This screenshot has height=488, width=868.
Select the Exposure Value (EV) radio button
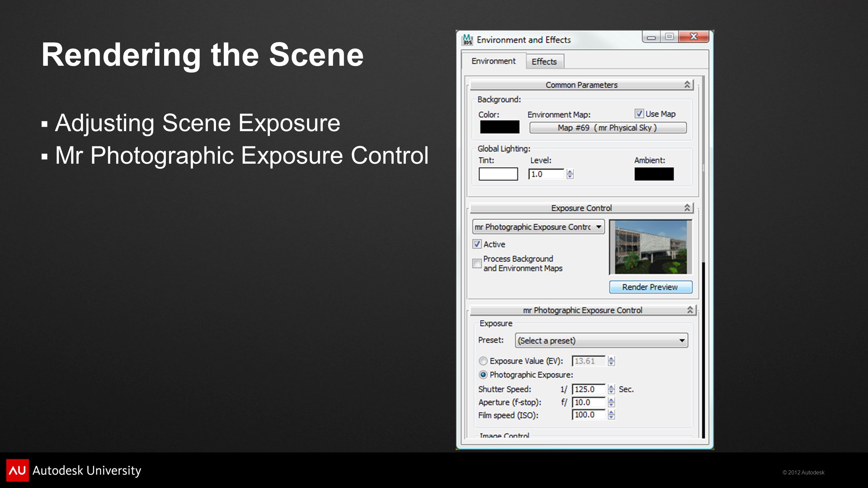tap(483, 361)
